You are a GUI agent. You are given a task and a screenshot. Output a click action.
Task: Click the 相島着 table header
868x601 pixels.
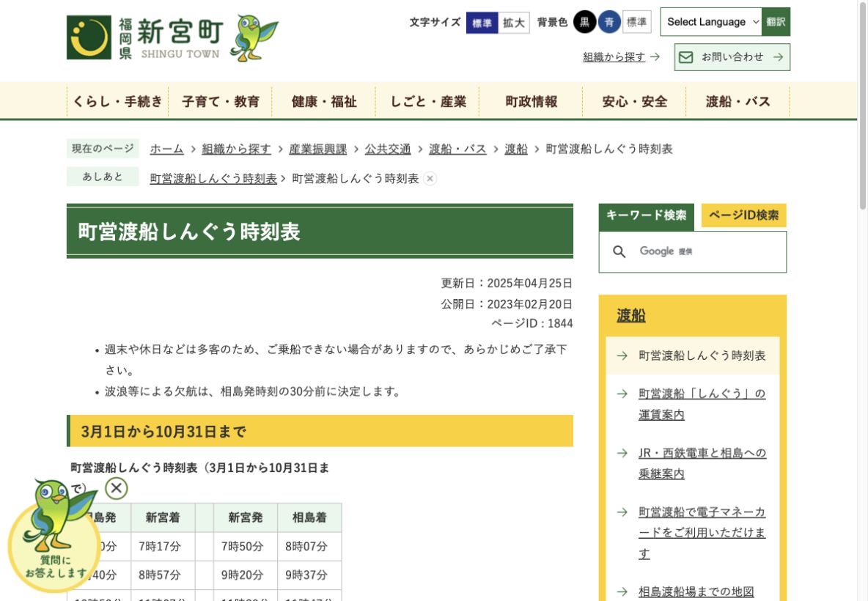pos(309,517)
